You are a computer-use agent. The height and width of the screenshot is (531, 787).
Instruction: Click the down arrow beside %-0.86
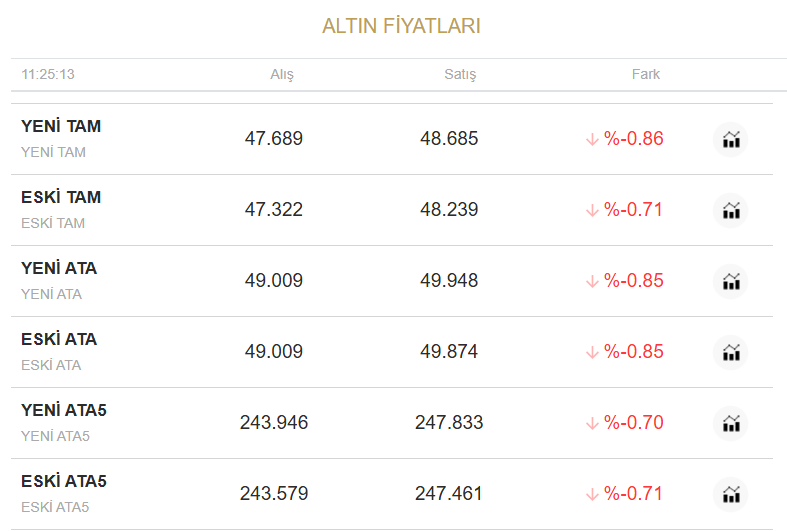tap(592, 139)
